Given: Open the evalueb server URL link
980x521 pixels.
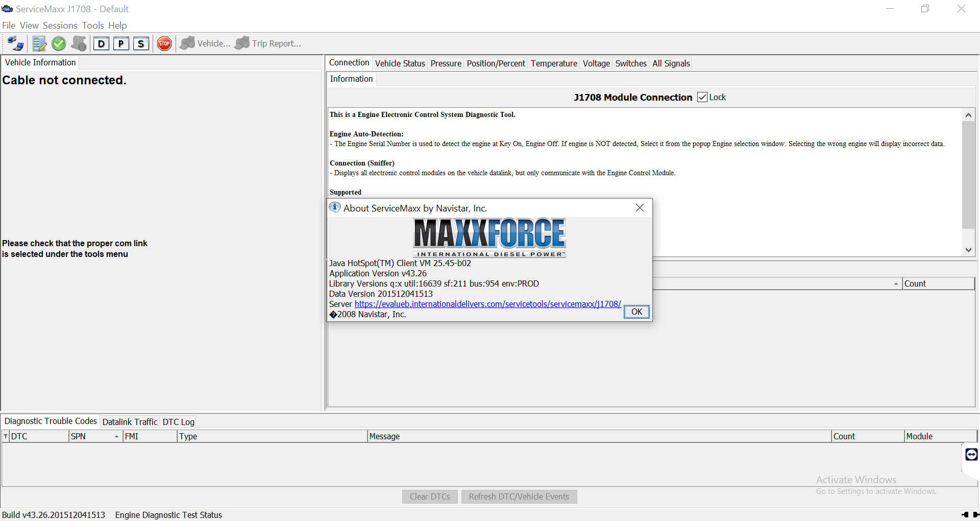Looking at the screenshot, I should (487, 304).
